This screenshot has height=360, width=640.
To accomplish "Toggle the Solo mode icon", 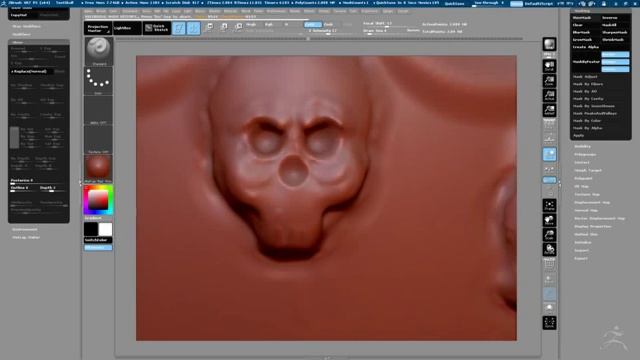I will click(549, 309).
